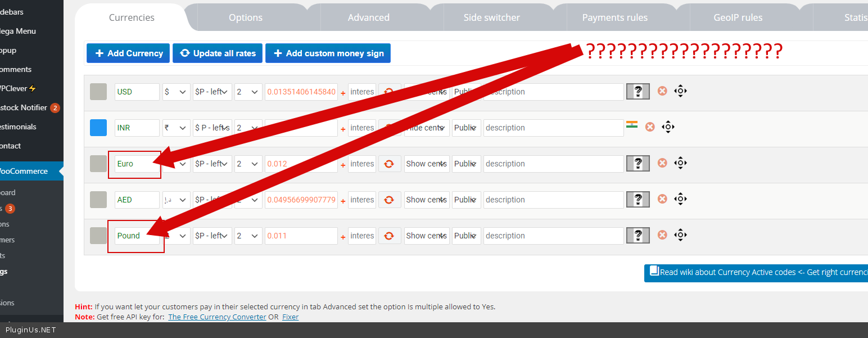
Task: Open the Read wiki about Currency codes link
Action: [x=756, y=272]
